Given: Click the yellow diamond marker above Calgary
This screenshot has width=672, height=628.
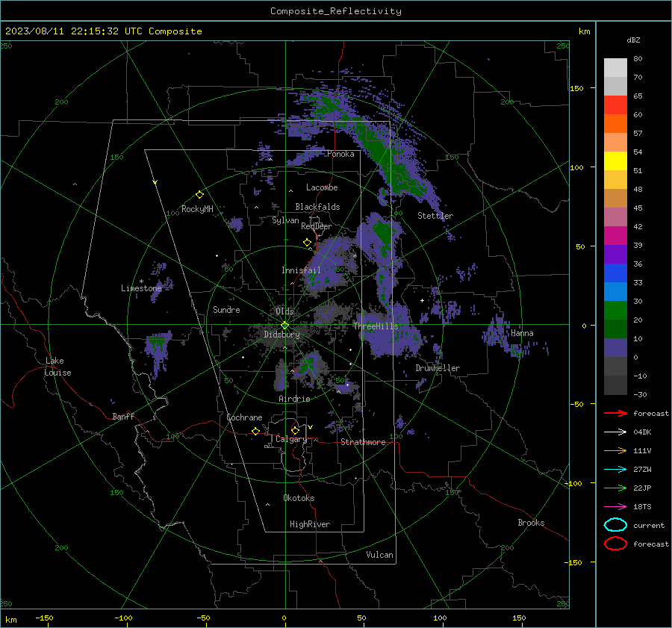Looking at the screenshot, I should [x=295, y=430].
